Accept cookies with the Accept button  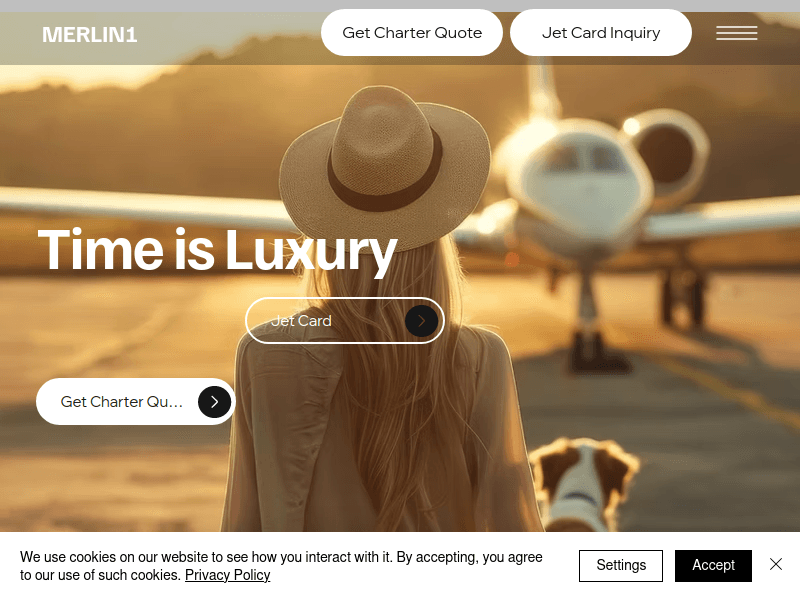click(713, 565)
